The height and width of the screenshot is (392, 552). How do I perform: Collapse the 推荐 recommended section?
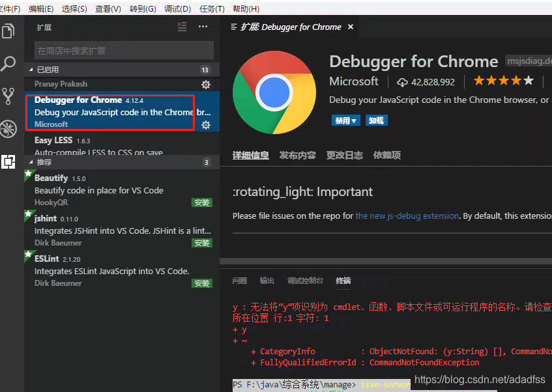point(122,162)
